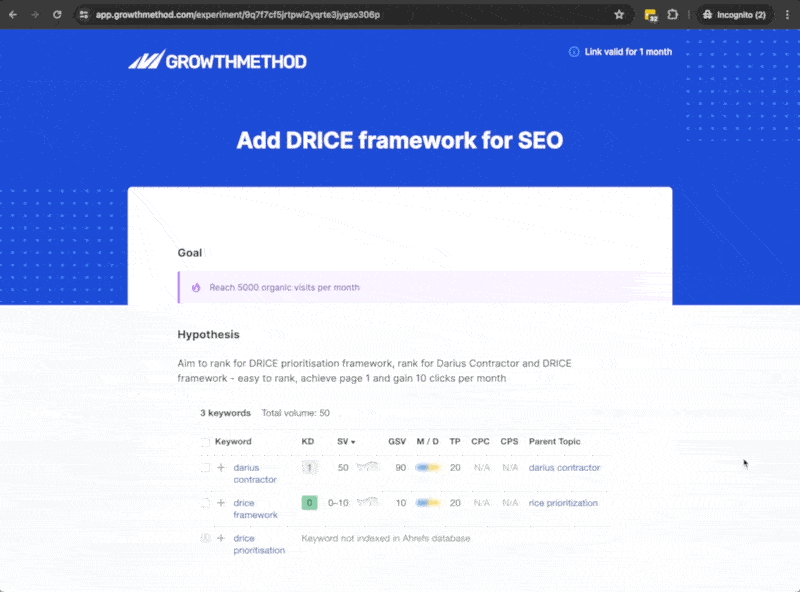Click the M / D column header

click(428, 441)
